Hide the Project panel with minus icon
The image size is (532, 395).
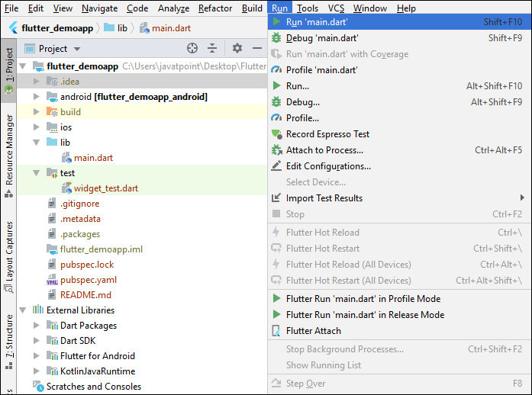click(x=257, y=49)
